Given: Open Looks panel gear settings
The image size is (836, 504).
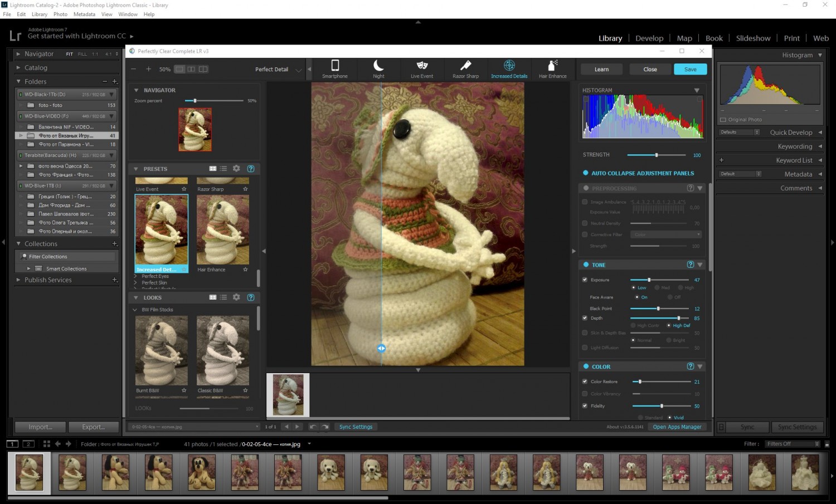Looking at the screenshot, I should coord(236,297).
